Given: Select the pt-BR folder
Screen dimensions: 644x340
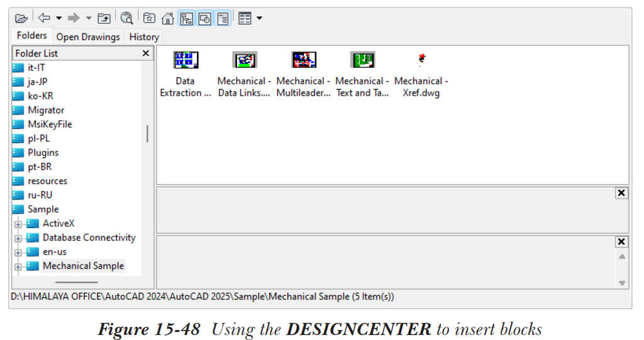Looking at the screenshot, I should click(x=40, y=167).
